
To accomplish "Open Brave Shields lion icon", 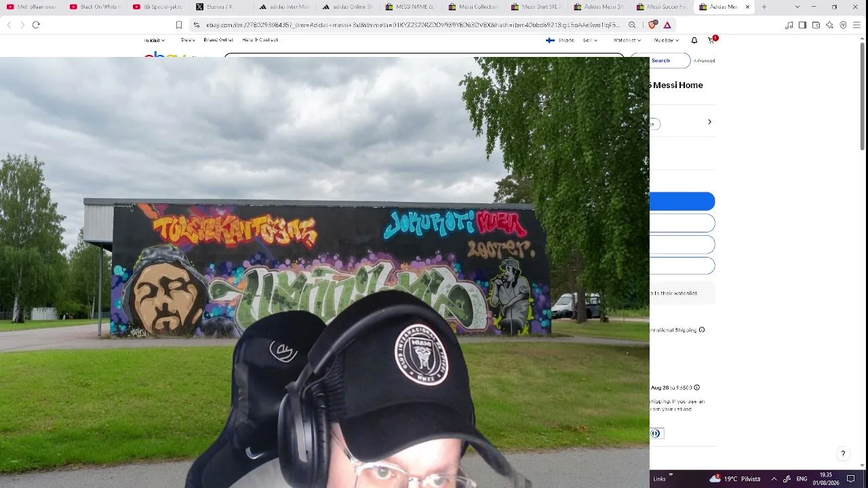I will [x=652, y=25].
